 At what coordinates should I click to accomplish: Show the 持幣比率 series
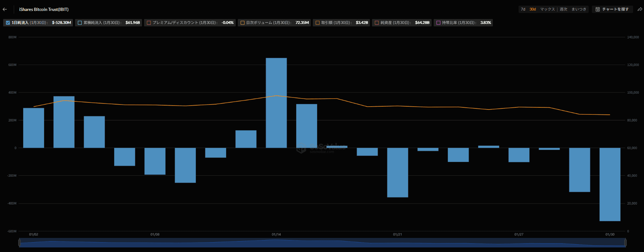[438, 23]
